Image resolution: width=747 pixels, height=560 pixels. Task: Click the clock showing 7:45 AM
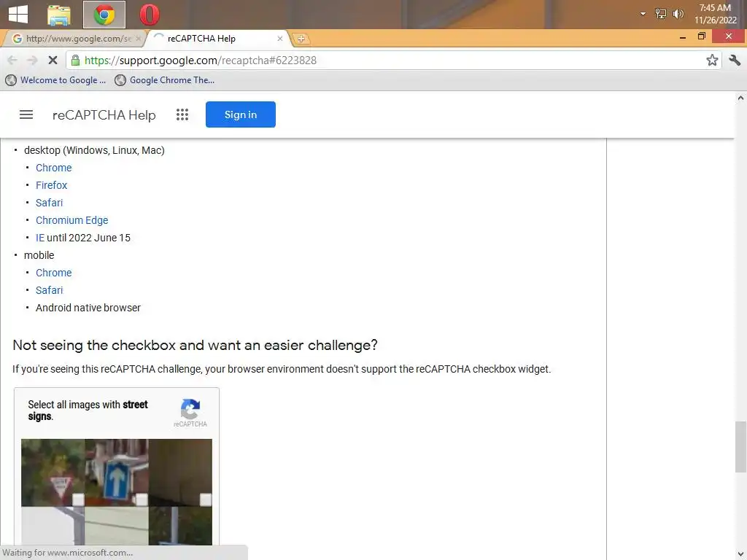point(715,14)
